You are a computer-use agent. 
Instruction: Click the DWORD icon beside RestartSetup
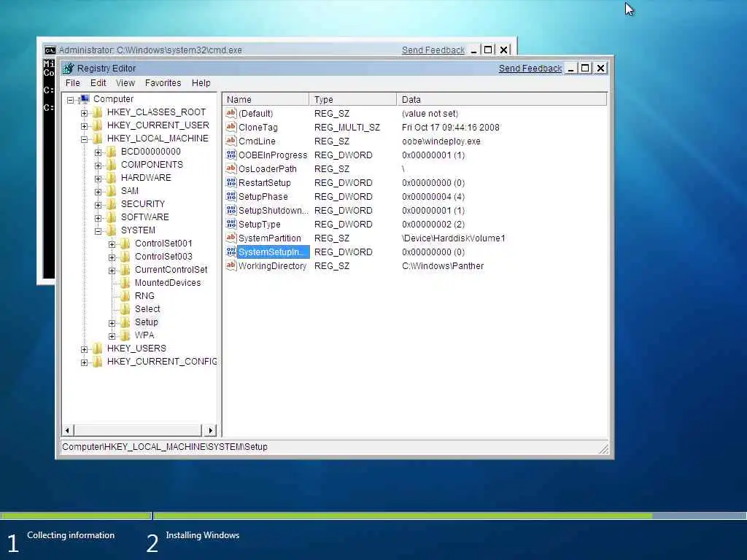[231, 182]
